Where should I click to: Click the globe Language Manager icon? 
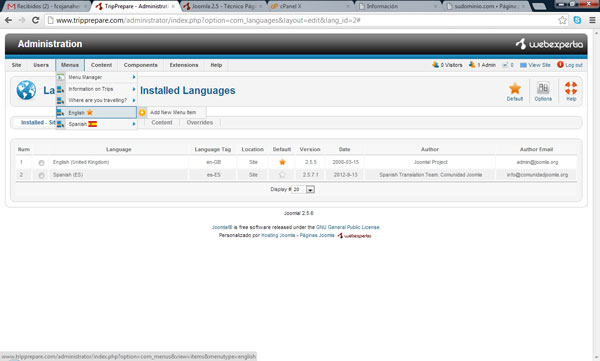click(x=26, y=90)
